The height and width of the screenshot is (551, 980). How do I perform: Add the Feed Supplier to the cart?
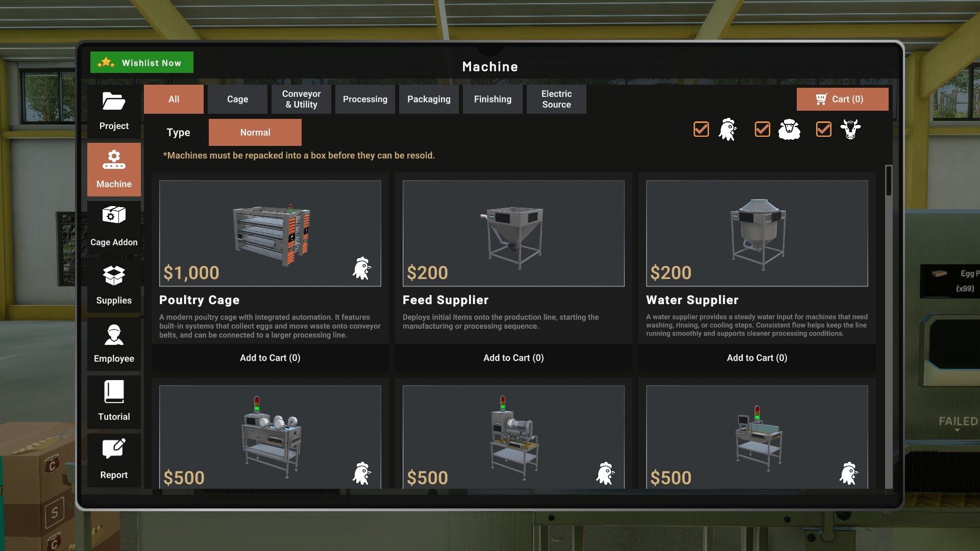(x=513, y=358)
